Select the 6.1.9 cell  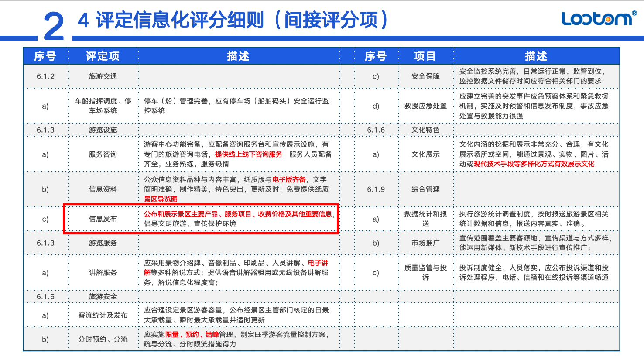pos(376,189)
